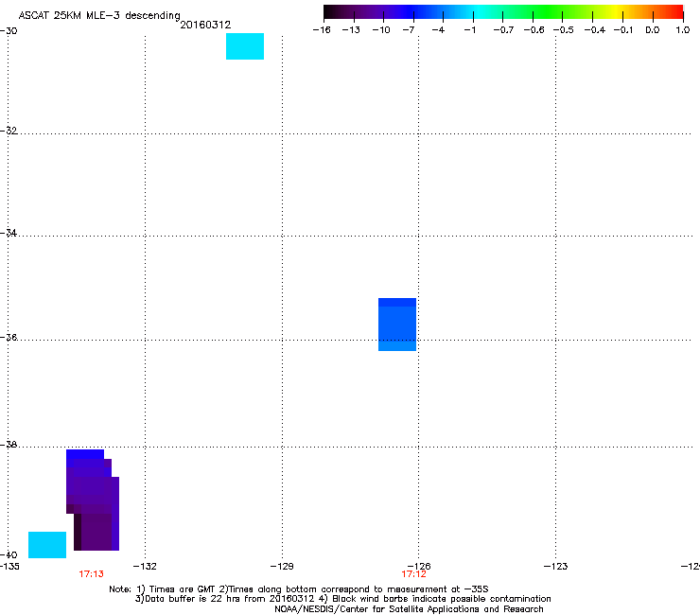
Task: Click the longitude label -129
Action: point(282,567)
